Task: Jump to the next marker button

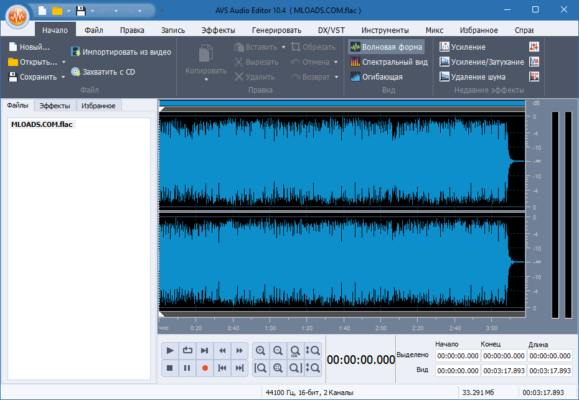Action: pos(239,368)
